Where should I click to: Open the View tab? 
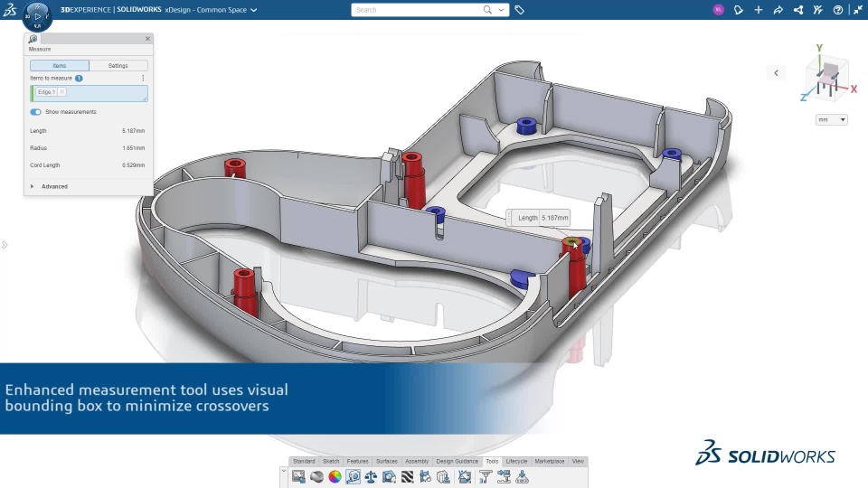(x=578, y=461)
